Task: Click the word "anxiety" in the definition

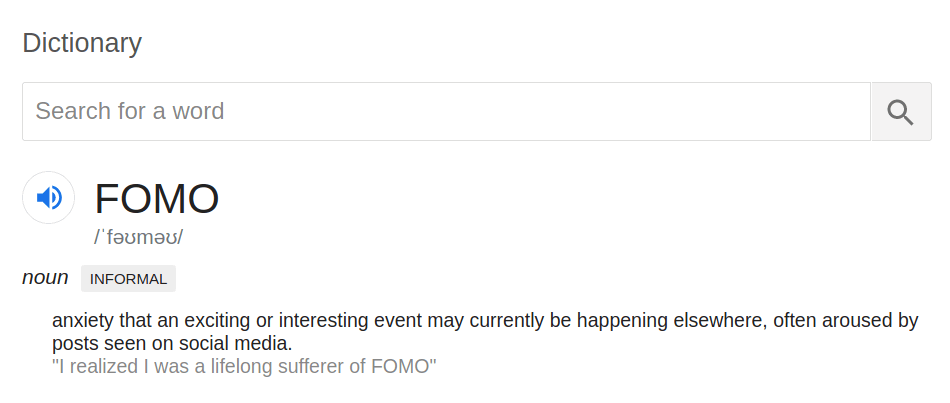Action: click(x=83, y=321)
